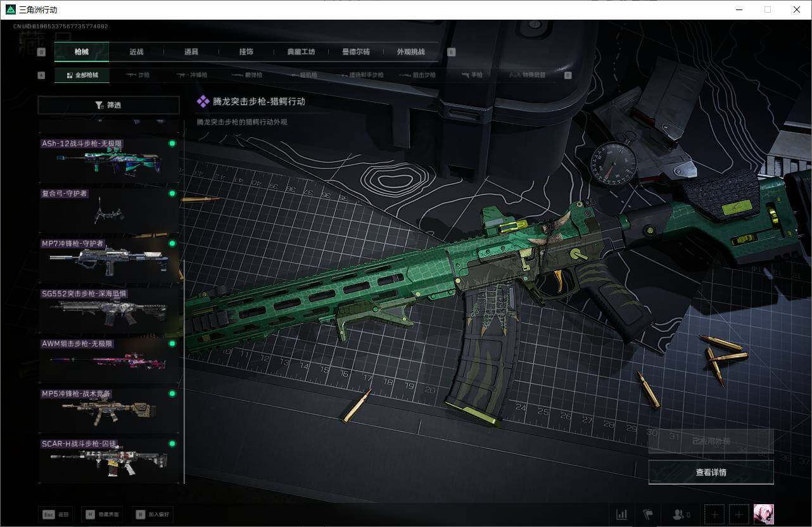The image size is (812, 527).
Task: Open the friends list icon showing 0
Action: (x=680, y=514)
